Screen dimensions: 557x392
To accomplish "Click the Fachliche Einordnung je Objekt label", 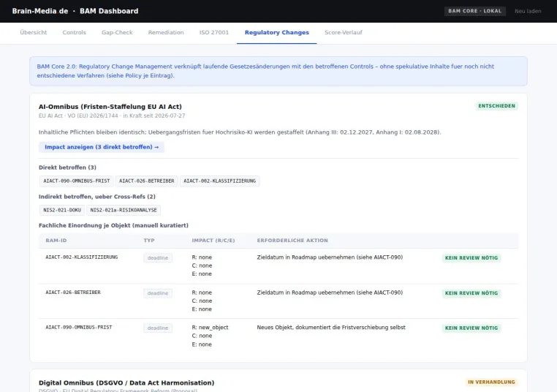I will (114, 225).
